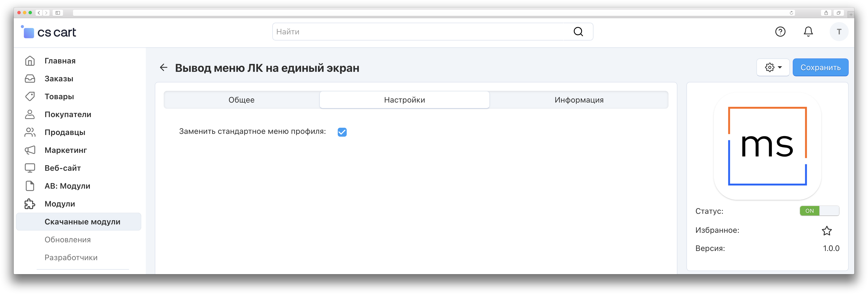Open the user avatar menu
The width and height of the screenshot is (868, 294).
pos(839,32)
